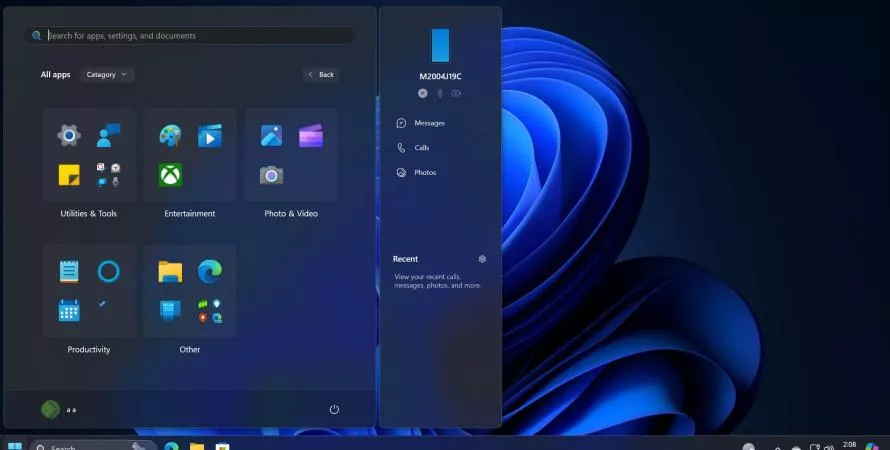This screenshot has height=450, width=890.
Task: Click the Start search input field
Action: (190, 35)
